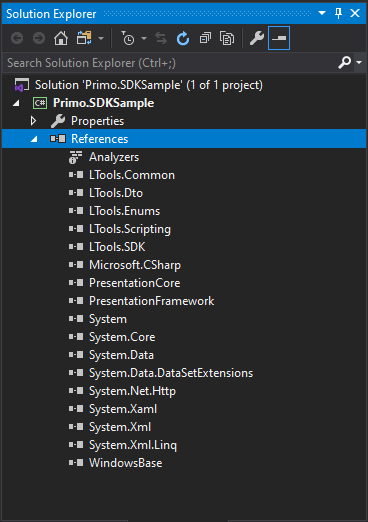Open search options dropdown arrow
This screenshot has width=368, height=522.
[359, 62]
